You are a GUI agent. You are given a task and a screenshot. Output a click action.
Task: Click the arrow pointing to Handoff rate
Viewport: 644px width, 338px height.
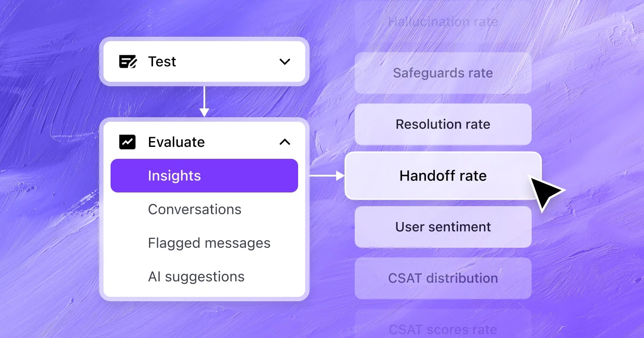[326, 176]
